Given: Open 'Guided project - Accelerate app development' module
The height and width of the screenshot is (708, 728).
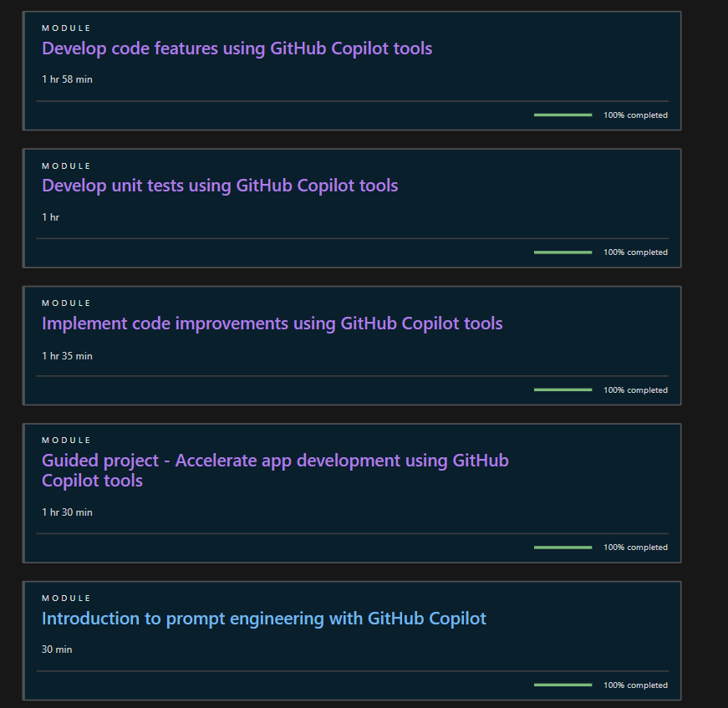Looking at the screenshot, I should (275, 471).
